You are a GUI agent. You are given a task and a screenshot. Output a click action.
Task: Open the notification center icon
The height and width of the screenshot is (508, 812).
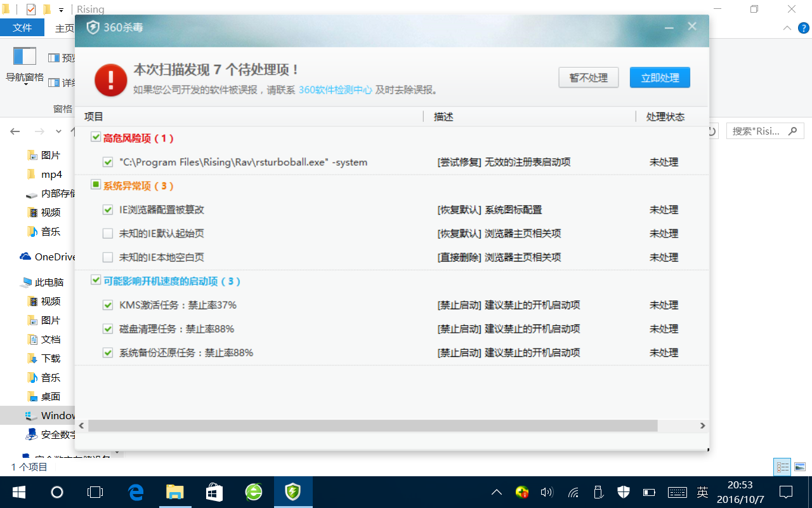pos(786,492)
